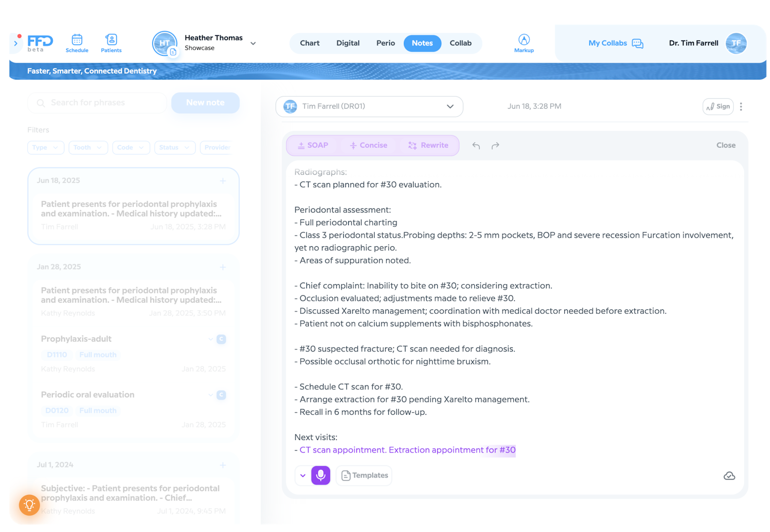Open the note's three-dot options menu
Viewport: 770px width, 532px height.
coord(741,107)
